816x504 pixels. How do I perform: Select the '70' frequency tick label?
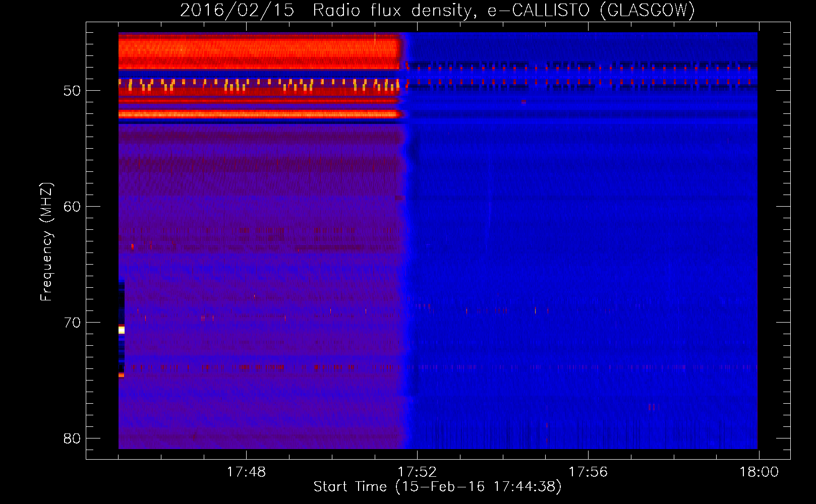72,323
